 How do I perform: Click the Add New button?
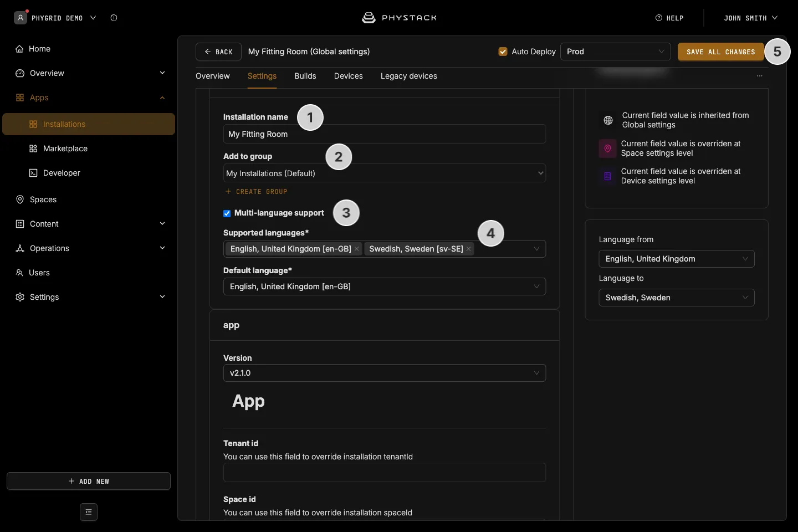[89, 481]
